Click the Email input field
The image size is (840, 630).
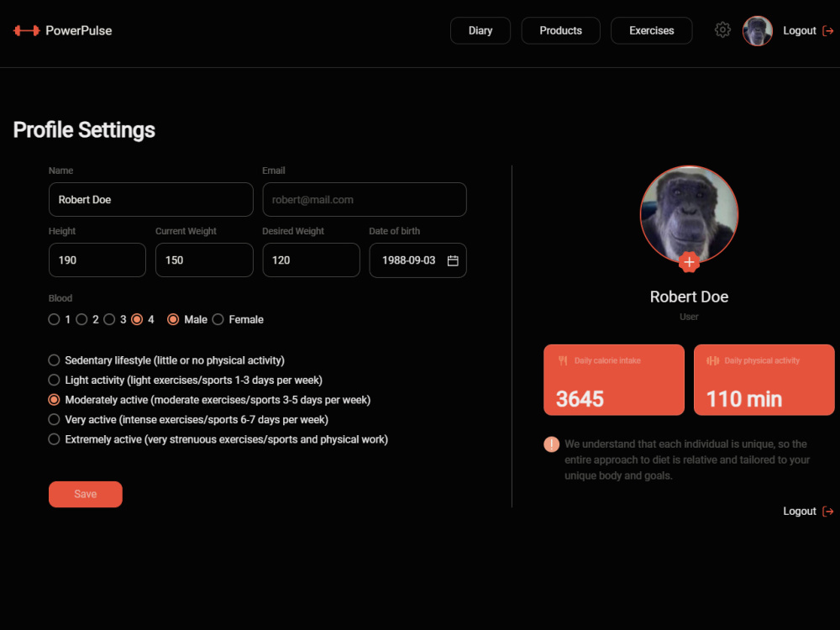[365, 199]
